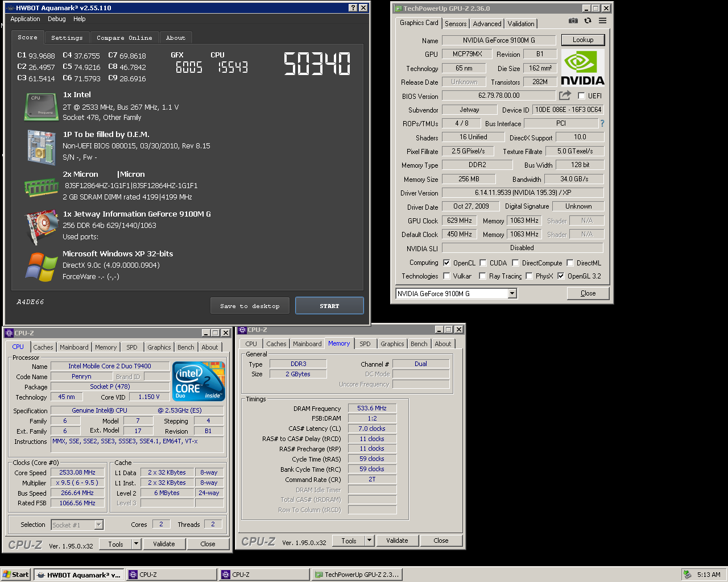Click Tools button in left CPU-Z
728x582 pixels.
[115, 544]
